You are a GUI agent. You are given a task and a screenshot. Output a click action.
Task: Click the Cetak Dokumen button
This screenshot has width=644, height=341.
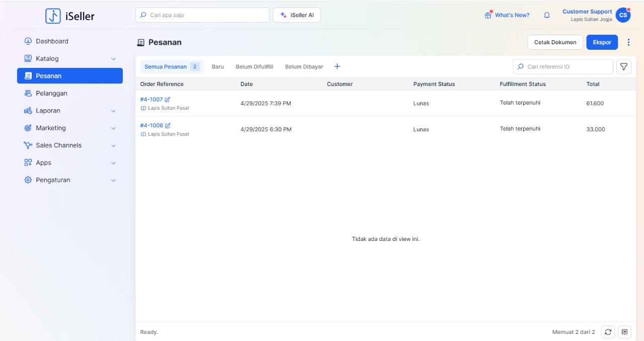click(555, 42)
